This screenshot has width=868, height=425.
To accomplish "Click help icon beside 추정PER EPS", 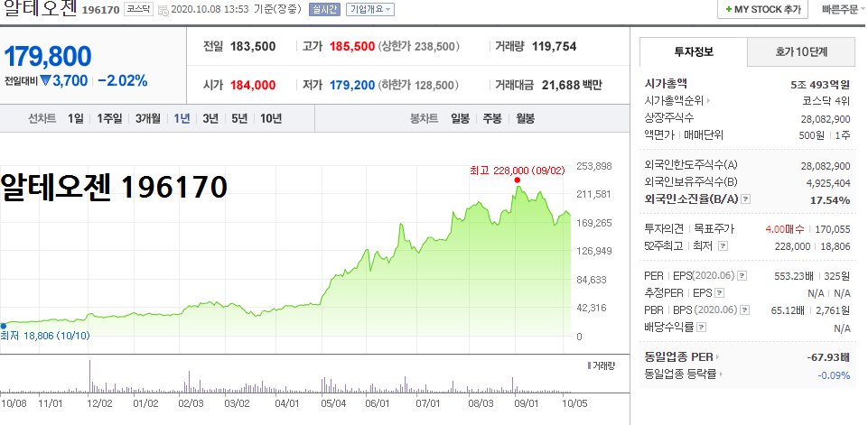I will click(x=719, y=292).
